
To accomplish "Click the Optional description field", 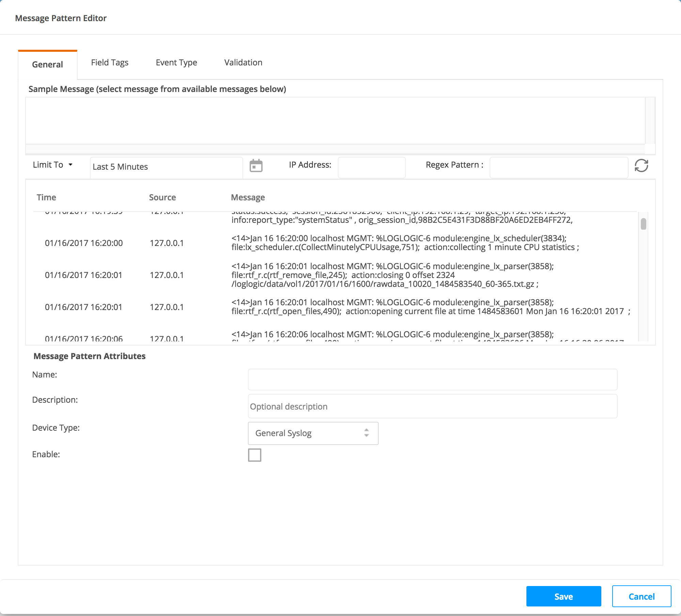I will coord(432,406).
